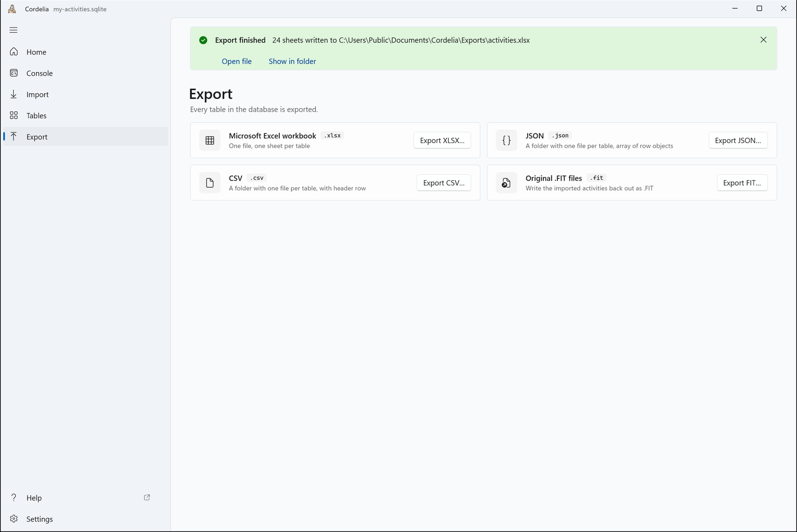Click the external-link icon beside Help

[x=147, y=498]
